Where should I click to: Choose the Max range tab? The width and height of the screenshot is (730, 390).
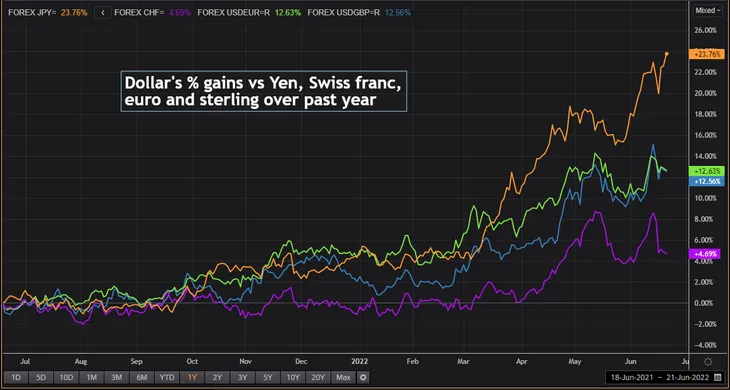coord(343,377)
